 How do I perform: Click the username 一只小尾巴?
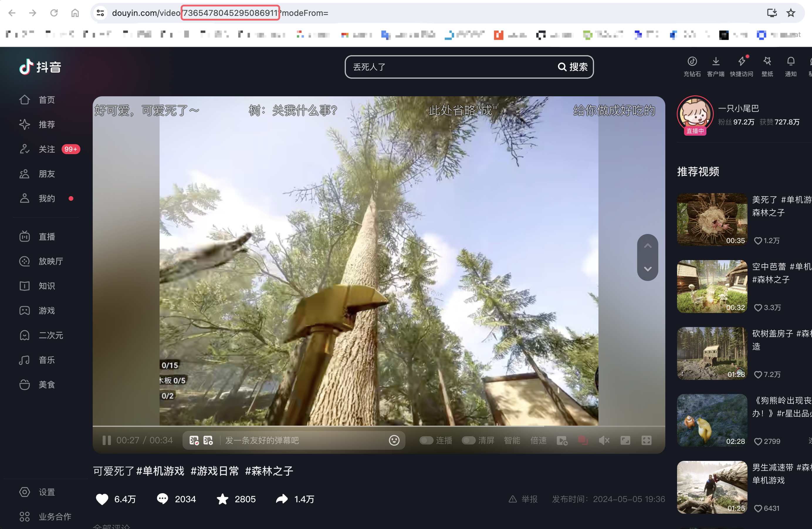pyautogui.click(x=738, y=109)
